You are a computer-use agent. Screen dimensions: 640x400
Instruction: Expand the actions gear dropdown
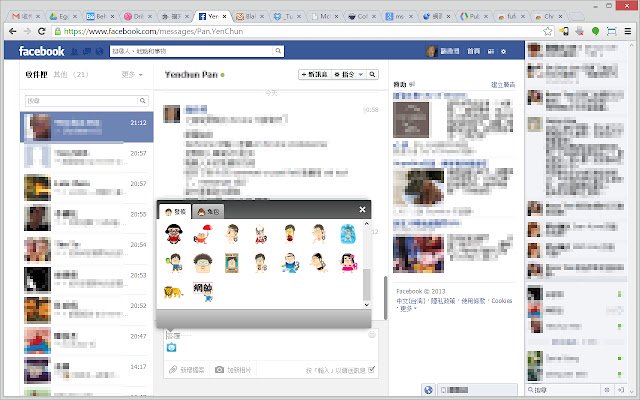click(x=348, y=75)
